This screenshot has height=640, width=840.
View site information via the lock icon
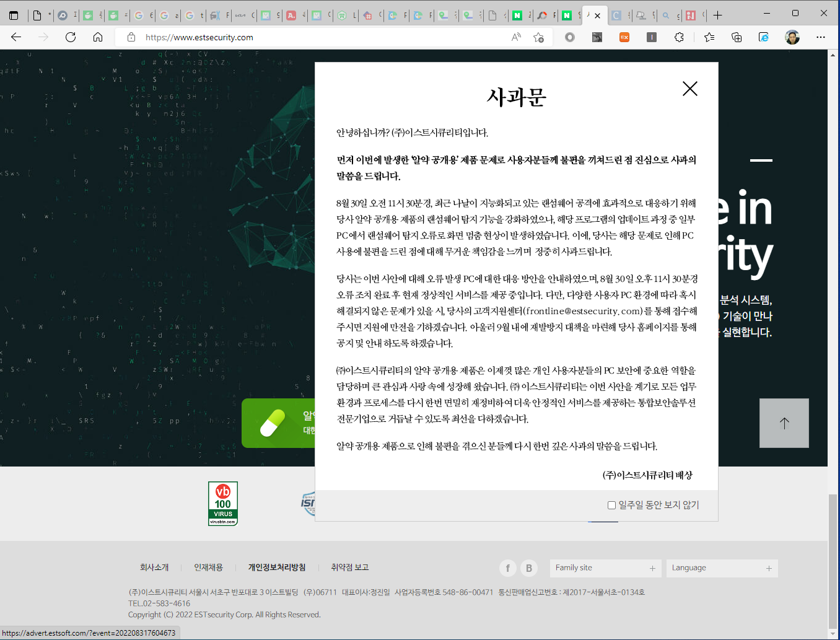(x=131, y=37)
